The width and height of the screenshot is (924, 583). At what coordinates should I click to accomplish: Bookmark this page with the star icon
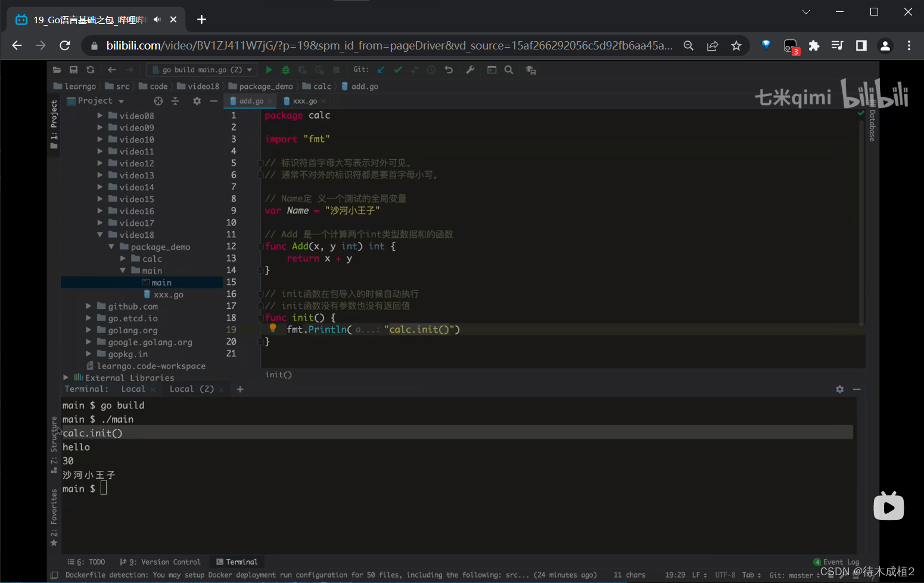point(736,45)
